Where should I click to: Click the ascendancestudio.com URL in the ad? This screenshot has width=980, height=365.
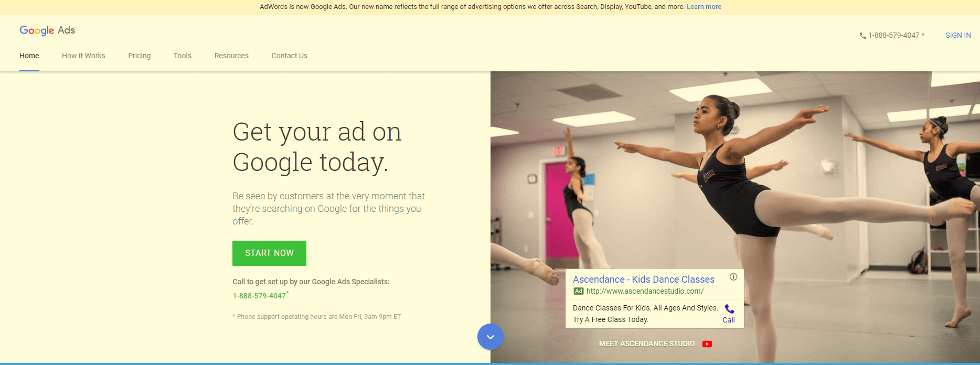pos(645,291)
